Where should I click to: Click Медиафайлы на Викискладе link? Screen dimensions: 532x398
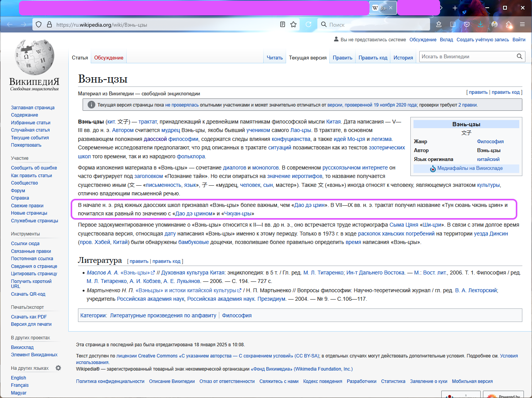coord(470,168)
